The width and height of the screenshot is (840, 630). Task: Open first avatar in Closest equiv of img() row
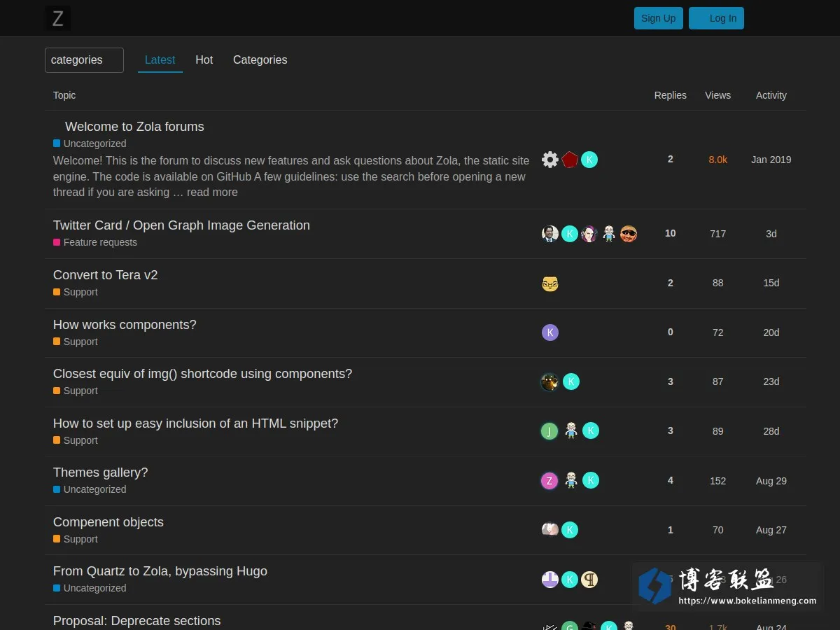549,381
